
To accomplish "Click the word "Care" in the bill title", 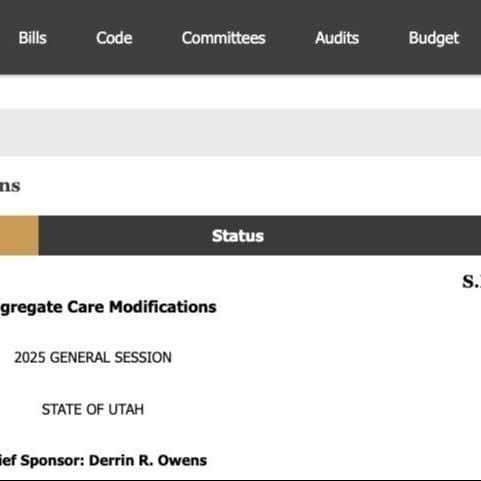I will [x=86, y=307].
